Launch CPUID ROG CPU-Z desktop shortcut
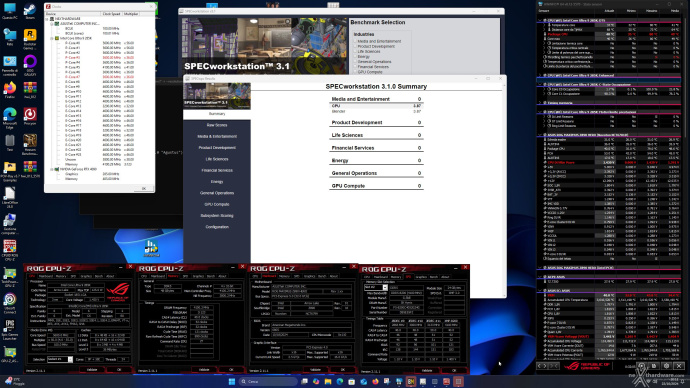This screenshot has width=690, height=388. pyautogui.click(x=10, y=250)
